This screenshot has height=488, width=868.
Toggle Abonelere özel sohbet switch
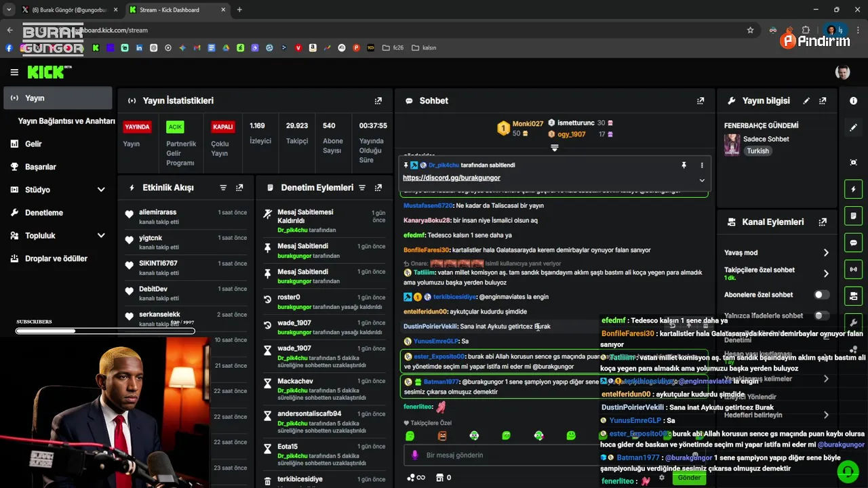pos(821,295)
